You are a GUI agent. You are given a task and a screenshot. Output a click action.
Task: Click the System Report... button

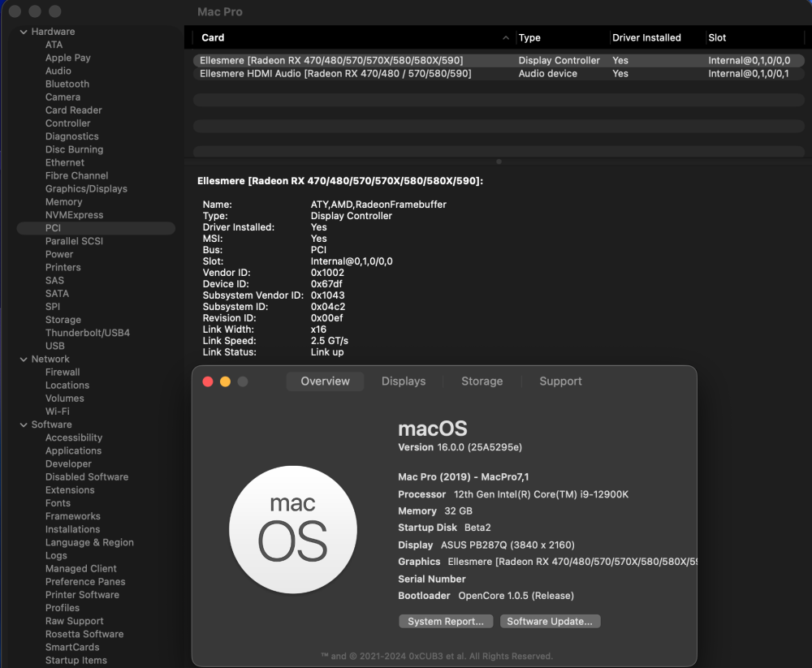pos(446,622)
